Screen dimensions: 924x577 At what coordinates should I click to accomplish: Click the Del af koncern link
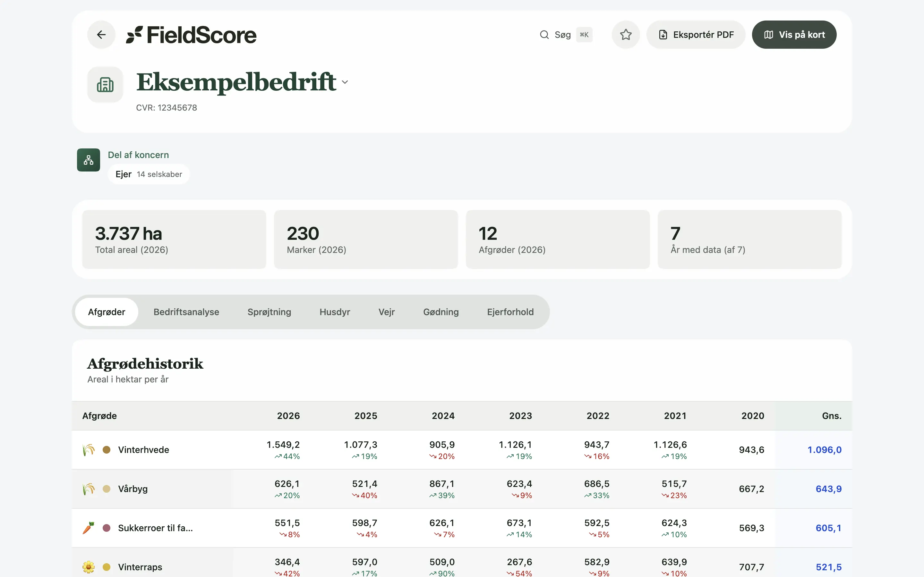[x=138, y=155]
